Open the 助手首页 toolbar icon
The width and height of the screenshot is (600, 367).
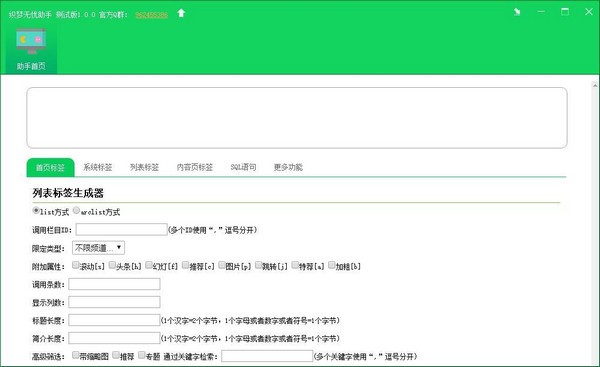pyautogui.click(x=31, y=49)
